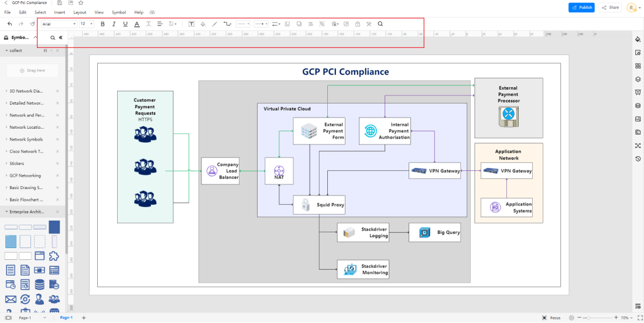This screenshot has height=323, width=644.
Task: Open the text alignment options
Action: pyautogui.click(x=160, y=24)
